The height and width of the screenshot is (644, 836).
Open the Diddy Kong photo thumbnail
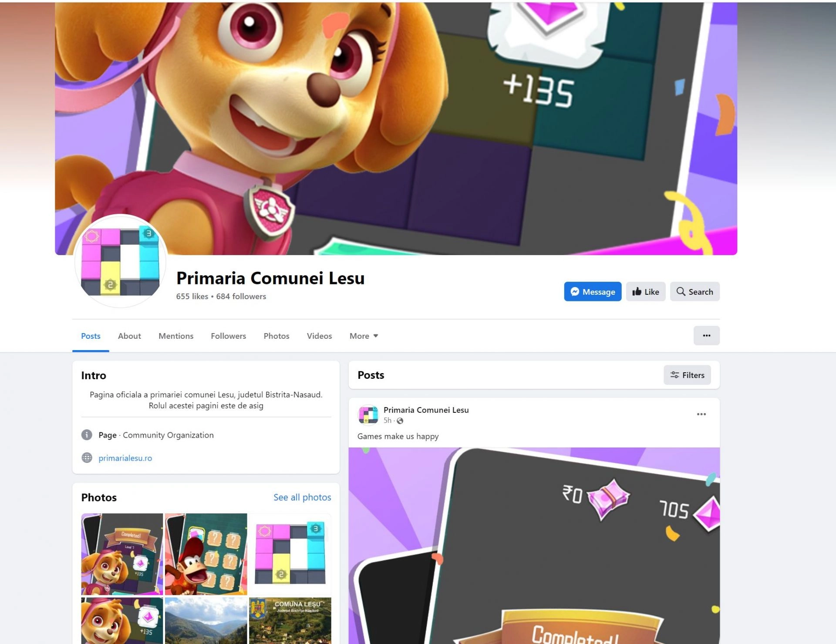point(206,554)
